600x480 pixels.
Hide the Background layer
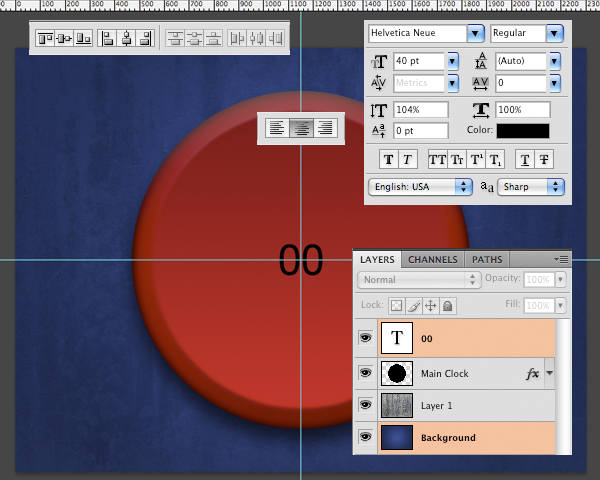point(365,438)
